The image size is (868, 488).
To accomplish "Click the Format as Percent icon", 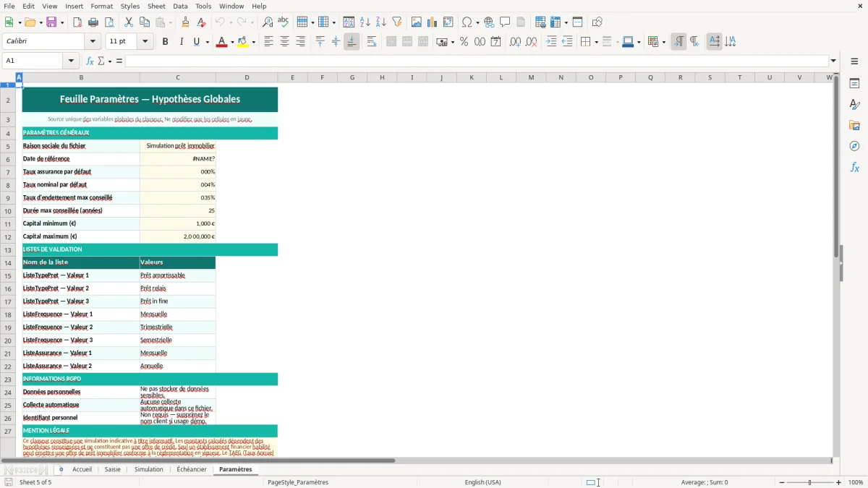I will (464, 42).
